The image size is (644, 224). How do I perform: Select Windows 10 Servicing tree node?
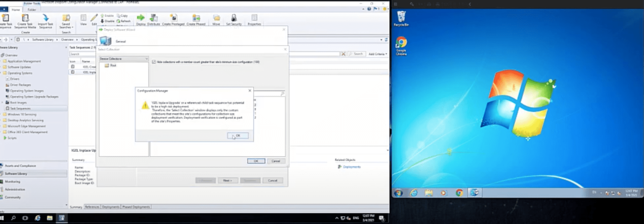pyautogui.click(x=22, y=114)
